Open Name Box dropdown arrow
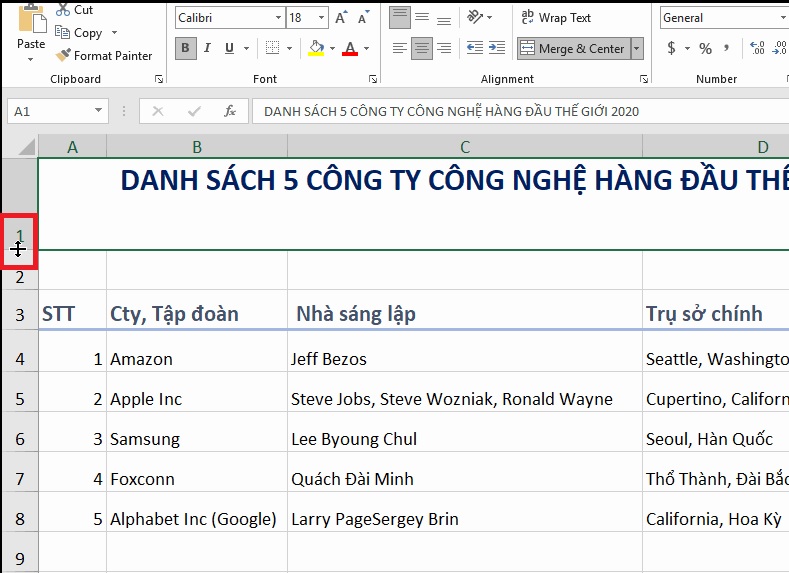The image size is (789, 573). (x=98, y=110)
